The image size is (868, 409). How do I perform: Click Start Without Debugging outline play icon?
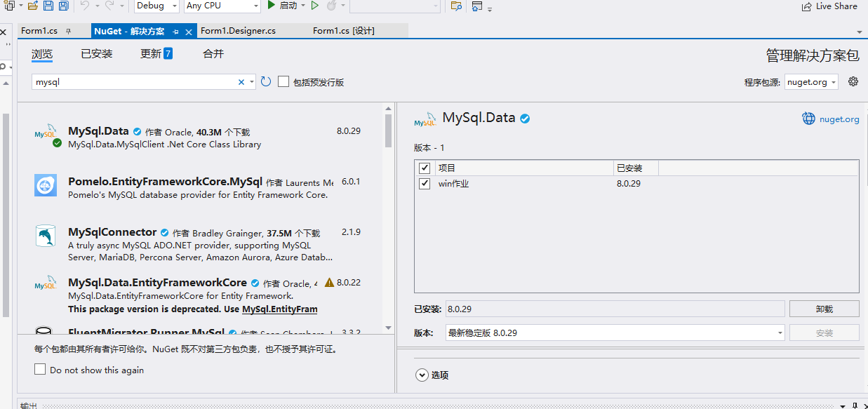pos(314,6)
